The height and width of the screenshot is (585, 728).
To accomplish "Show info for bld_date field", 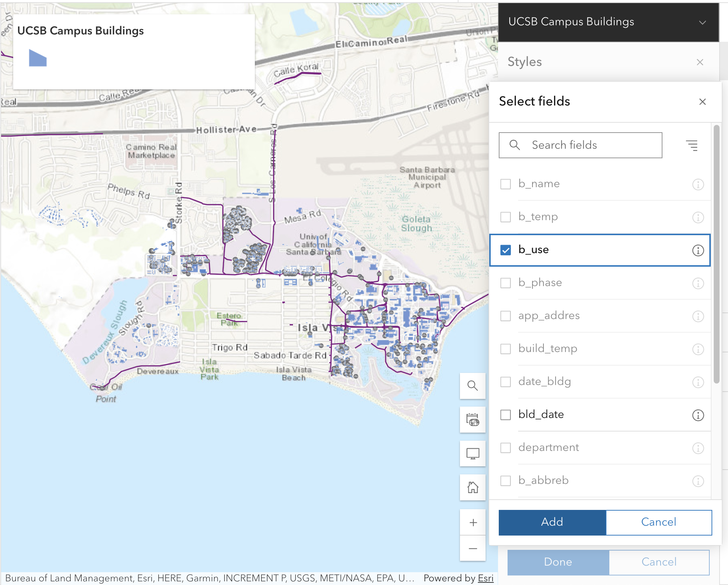I will 698,415.
